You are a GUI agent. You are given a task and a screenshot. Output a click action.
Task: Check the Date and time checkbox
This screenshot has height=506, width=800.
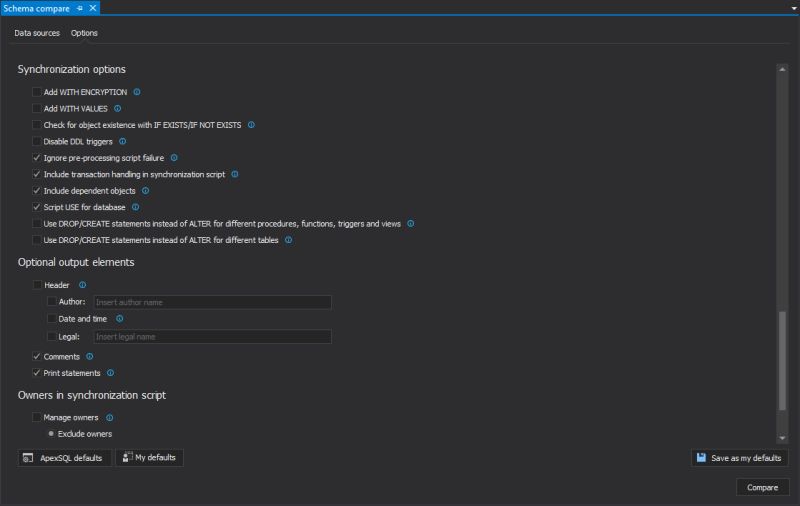pyautogui.click(x=51, y=318)
